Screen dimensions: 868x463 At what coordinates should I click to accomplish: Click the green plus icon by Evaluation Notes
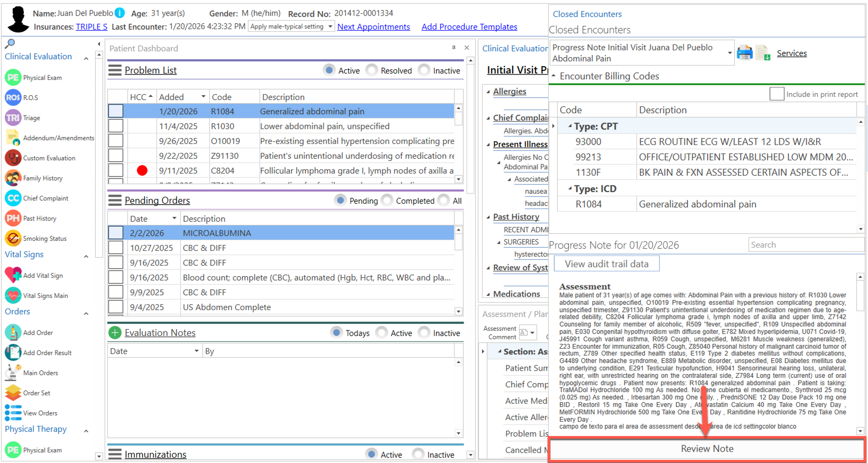tap(115, 333)
